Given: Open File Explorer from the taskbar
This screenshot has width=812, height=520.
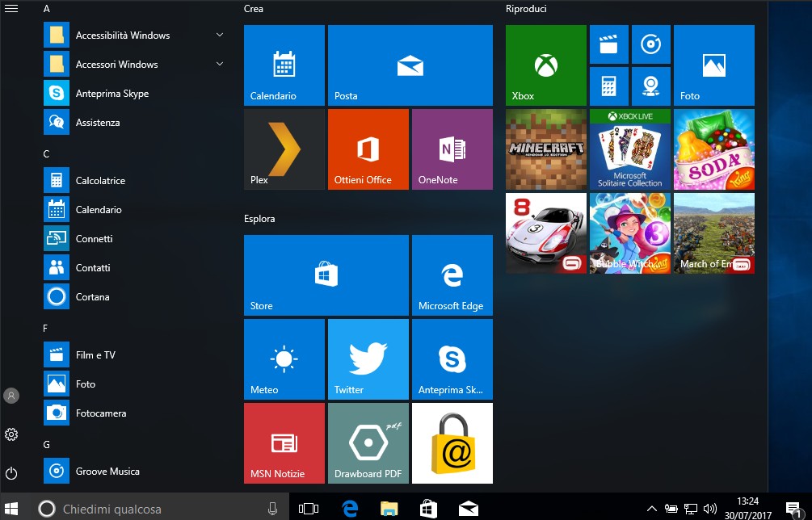Looking at the screenshot, I should point(389,510).
